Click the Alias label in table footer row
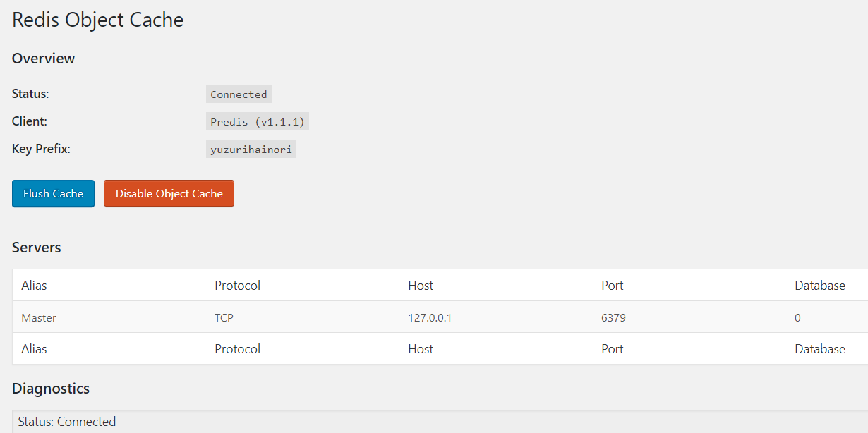 tap(34, 349)
